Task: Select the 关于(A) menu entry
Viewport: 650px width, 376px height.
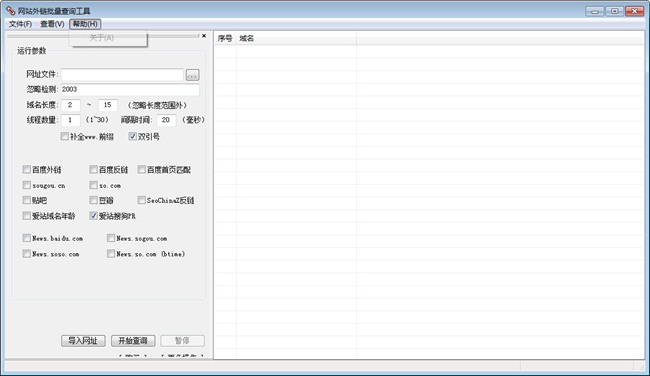Action: [x=101, y=38]
